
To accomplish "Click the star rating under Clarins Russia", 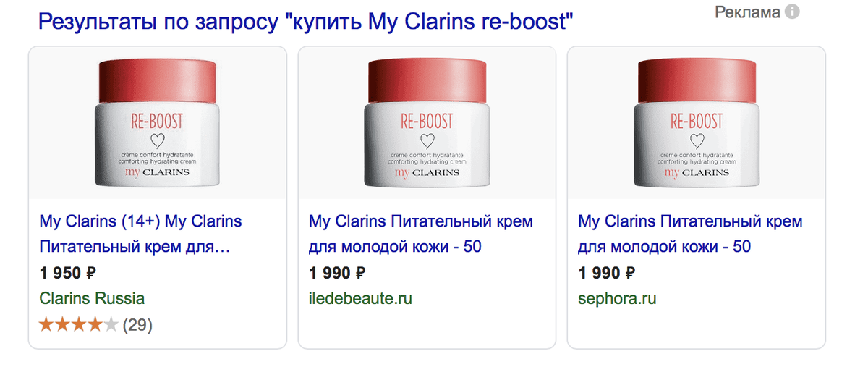I will point(78,325).
